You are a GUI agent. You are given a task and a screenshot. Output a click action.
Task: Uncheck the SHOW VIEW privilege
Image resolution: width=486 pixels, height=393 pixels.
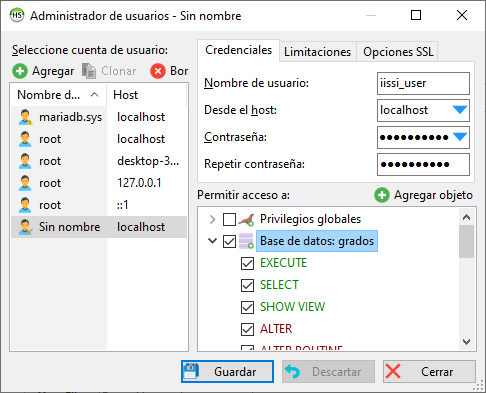(x=247, y=307)
